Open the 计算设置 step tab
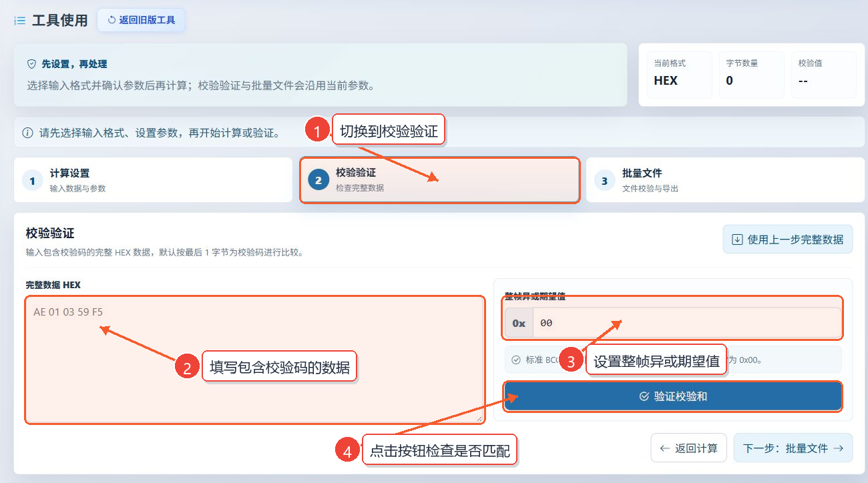Image resolution: width=868 pixels, height=483 pixels. click(153, 180)
